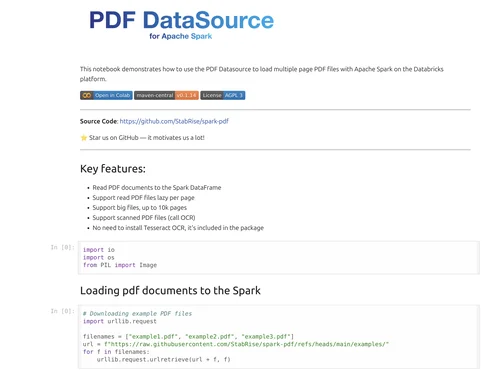Click the 'from PIL import Image' code line
The height and width of the screenshot is (370, 490).
[120, 265]
